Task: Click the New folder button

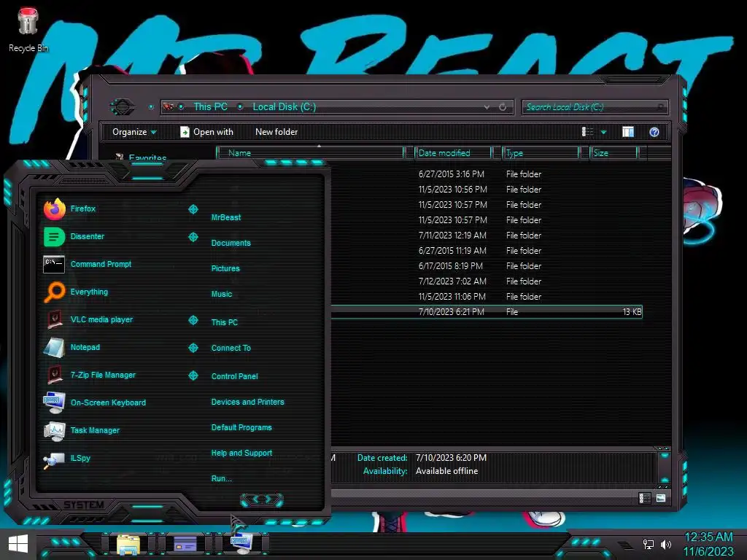Action: point(276,132)
